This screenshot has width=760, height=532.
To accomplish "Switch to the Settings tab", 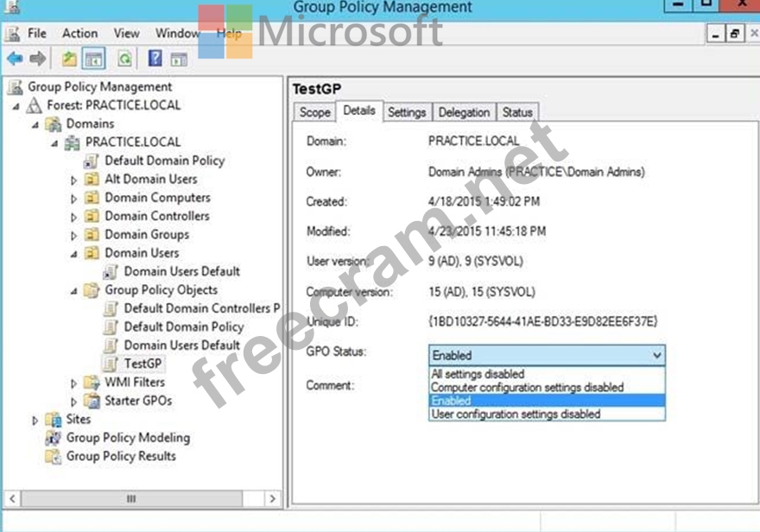I will pyautogui.click(x=407, y=112).
